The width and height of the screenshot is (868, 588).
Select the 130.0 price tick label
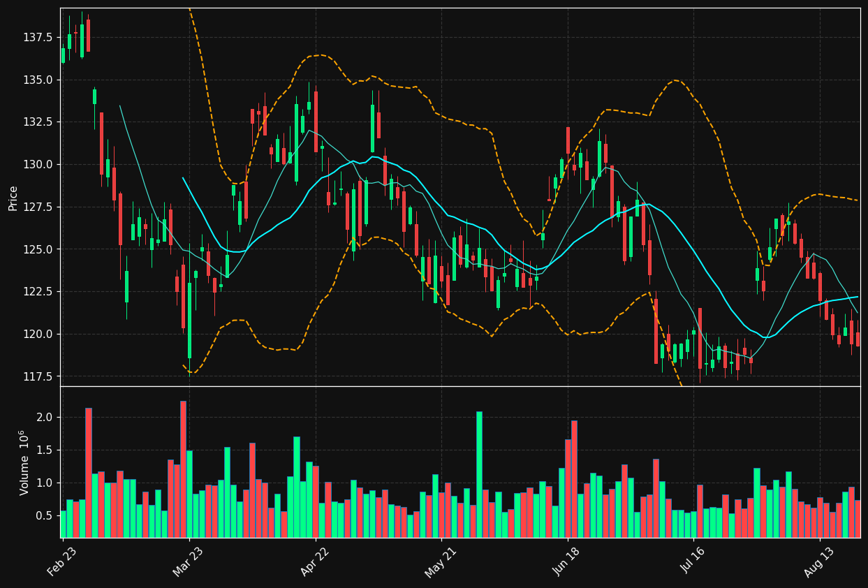[38, 164]
